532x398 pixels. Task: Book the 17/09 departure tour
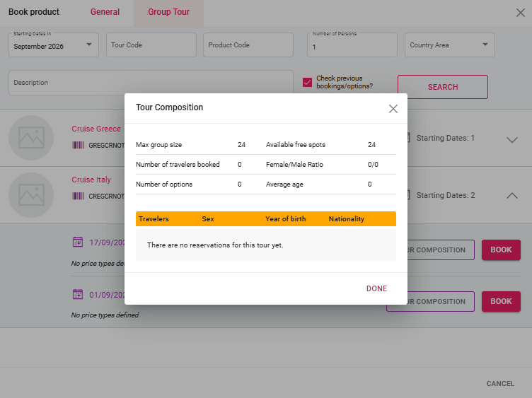pyautogui.click(x=501, y=250)
